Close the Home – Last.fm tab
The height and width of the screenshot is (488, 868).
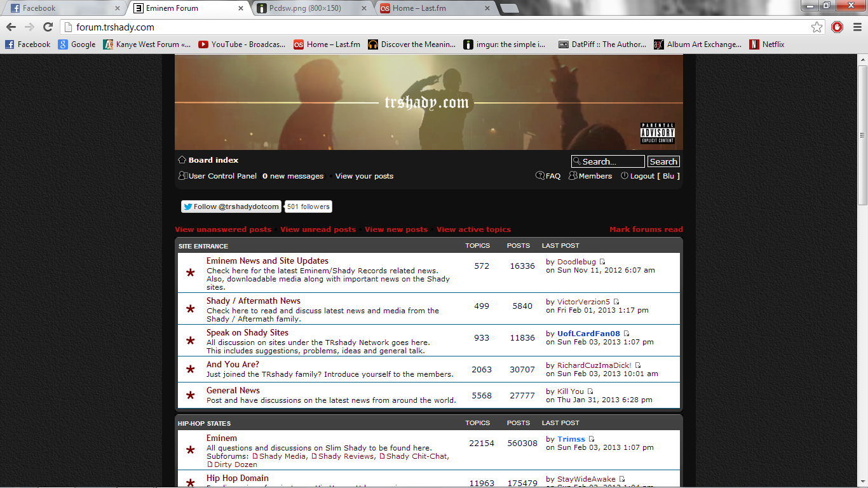(487, 8)
